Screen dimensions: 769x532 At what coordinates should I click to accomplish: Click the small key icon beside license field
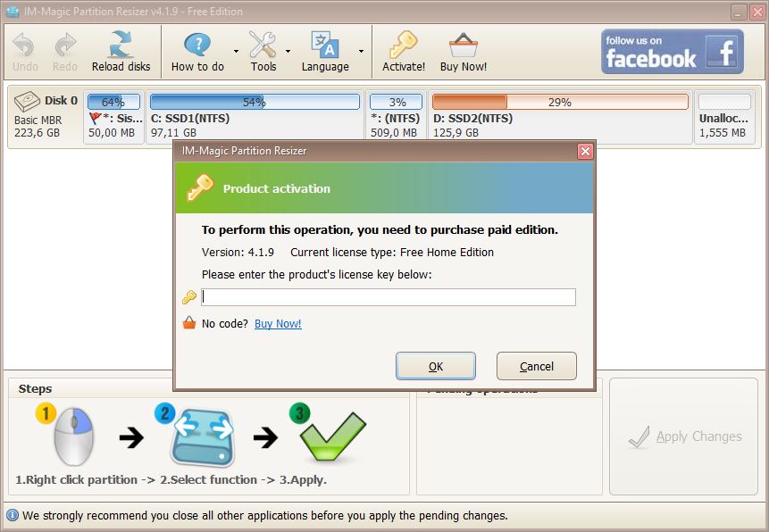(189, 297)
